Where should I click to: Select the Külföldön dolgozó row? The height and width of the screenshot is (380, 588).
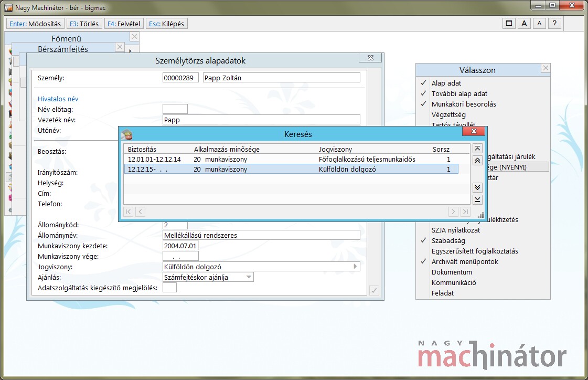click(291, 169)
